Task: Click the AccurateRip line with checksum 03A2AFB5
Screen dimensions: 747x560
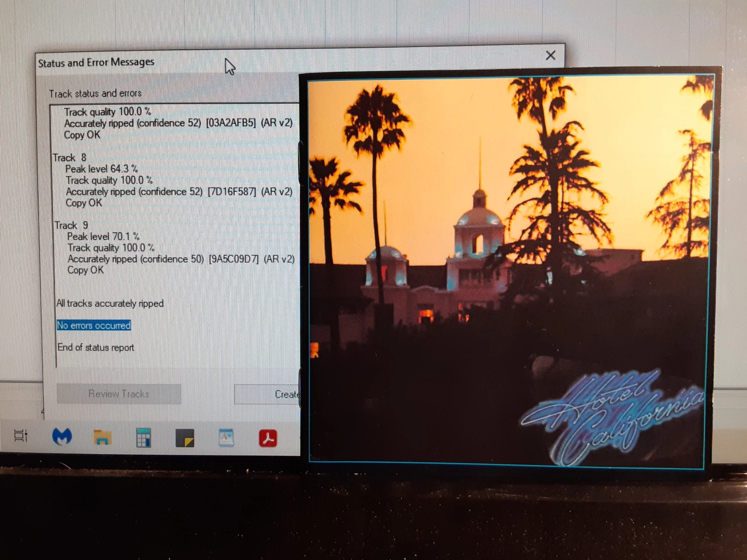Action: tap(178, 123)
